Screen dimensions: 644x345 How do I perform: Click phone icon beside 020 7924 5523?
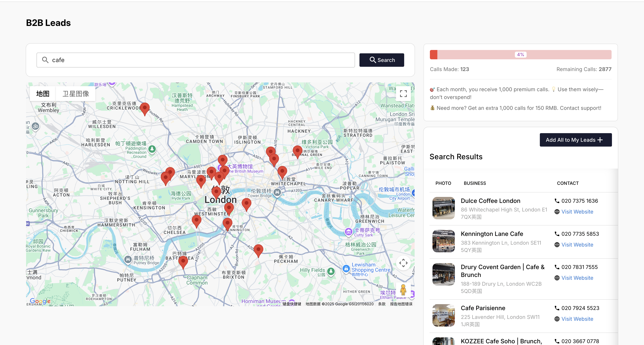(x=557, y=308)
